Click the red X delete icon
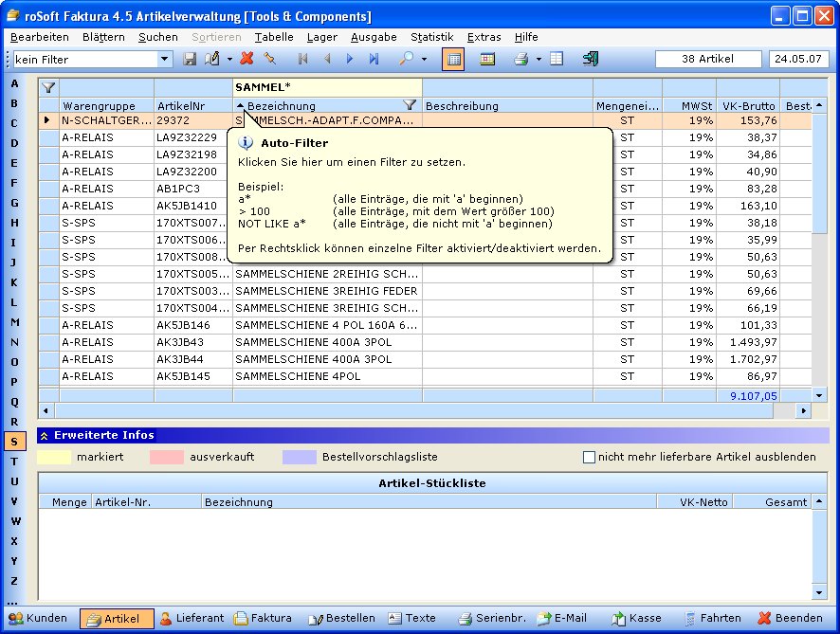This screenshot has height=634, width=840. (x=247, y=59)
